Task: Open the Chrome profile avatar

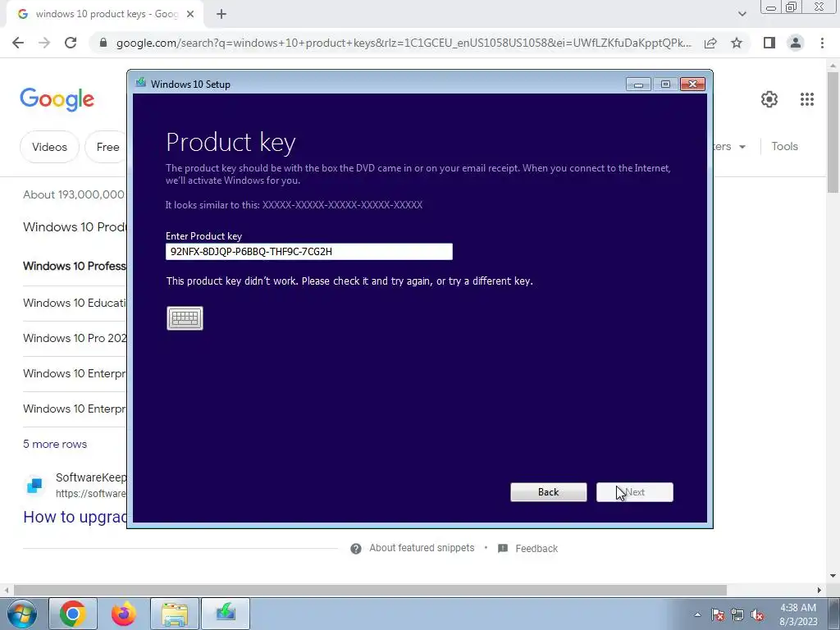Action: [796, 43]
